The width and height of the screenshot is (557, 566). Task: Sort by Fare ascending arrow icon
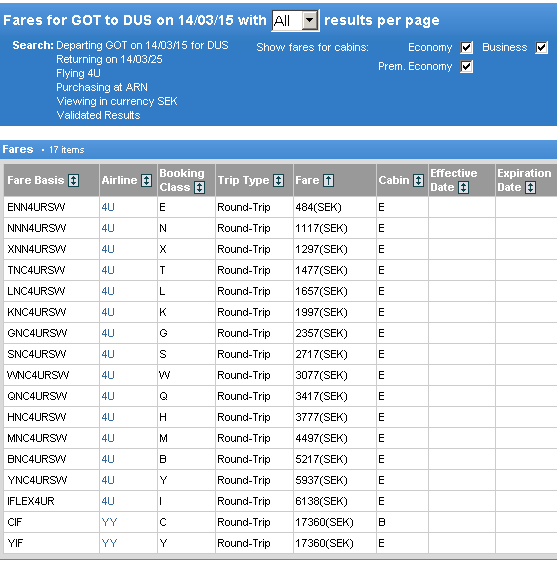tap(328, 180)
